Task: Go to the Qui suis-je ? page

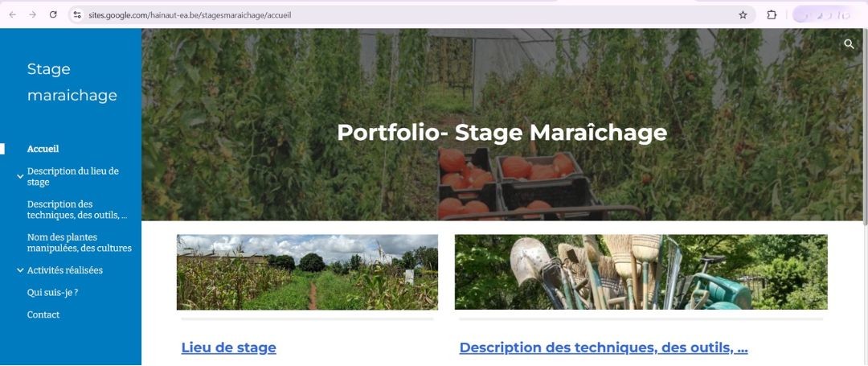Action: point(52,292)
